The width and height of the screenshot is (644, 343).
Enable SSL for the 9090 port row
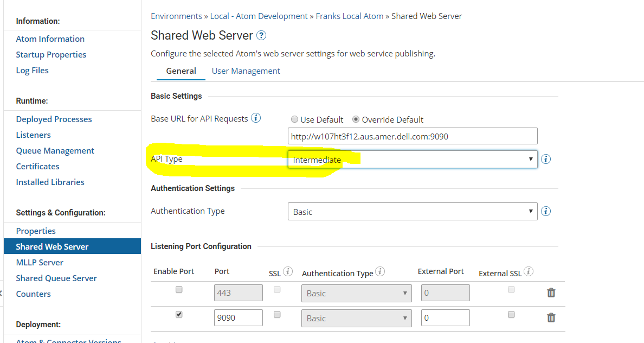pos(277,314)
